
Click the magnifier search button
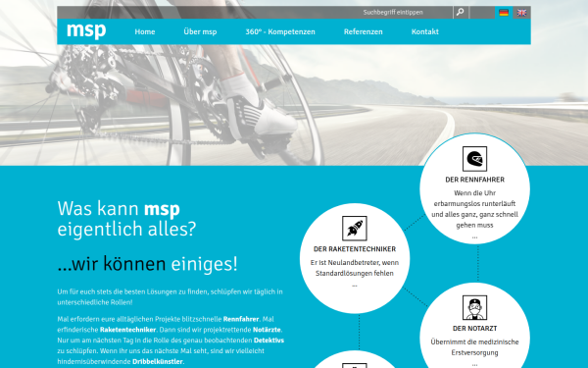(461, 13)
